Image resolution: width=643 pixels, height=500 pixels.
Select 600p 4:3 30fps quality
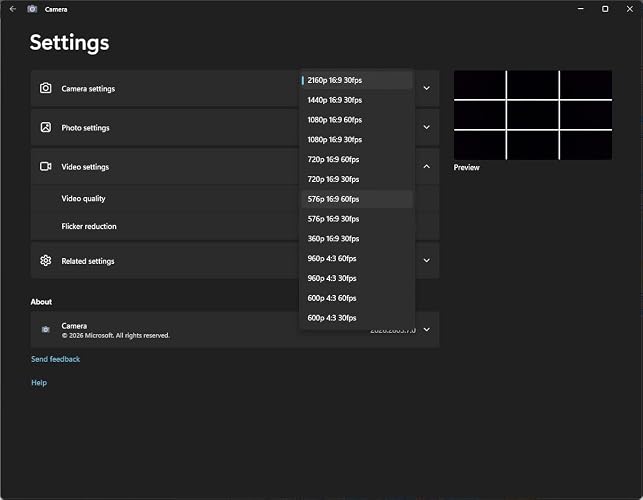(x=356, y=318)
